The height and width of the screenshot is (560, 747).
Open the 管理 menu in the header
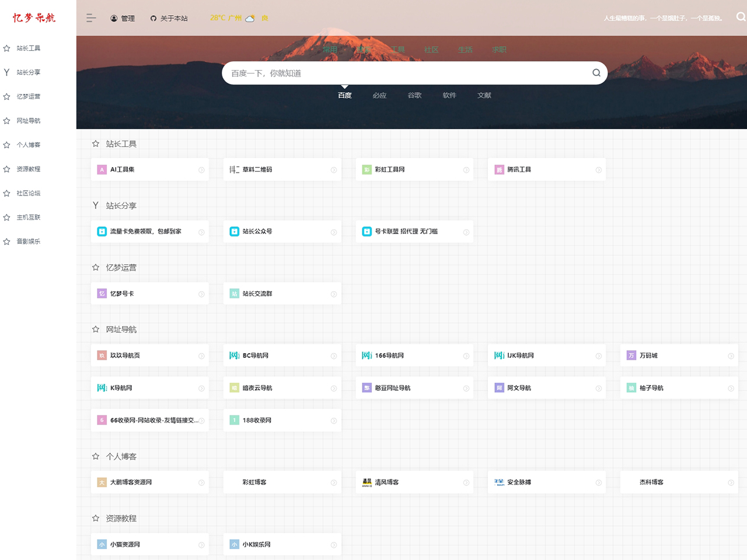123,19
